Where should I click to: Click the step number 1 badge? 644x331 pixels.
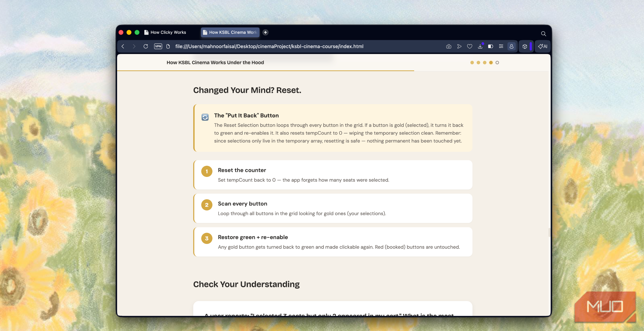pyautogui.click(x=207, y=171)
